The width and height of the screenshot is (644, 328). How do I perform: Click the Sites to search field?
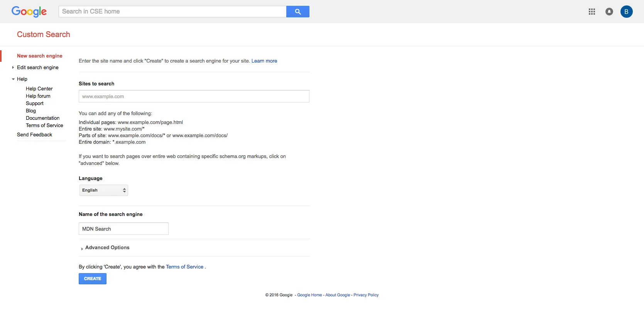point(194,96)
